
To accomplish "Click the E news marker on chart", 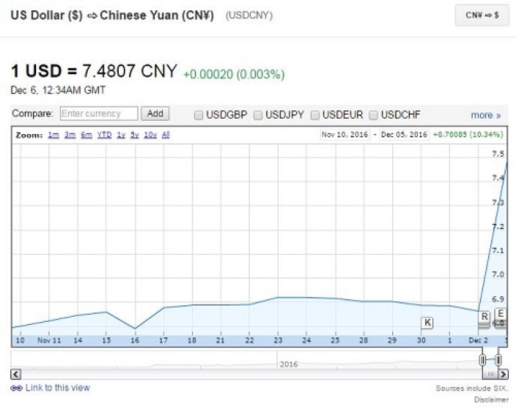I will 501,314.
